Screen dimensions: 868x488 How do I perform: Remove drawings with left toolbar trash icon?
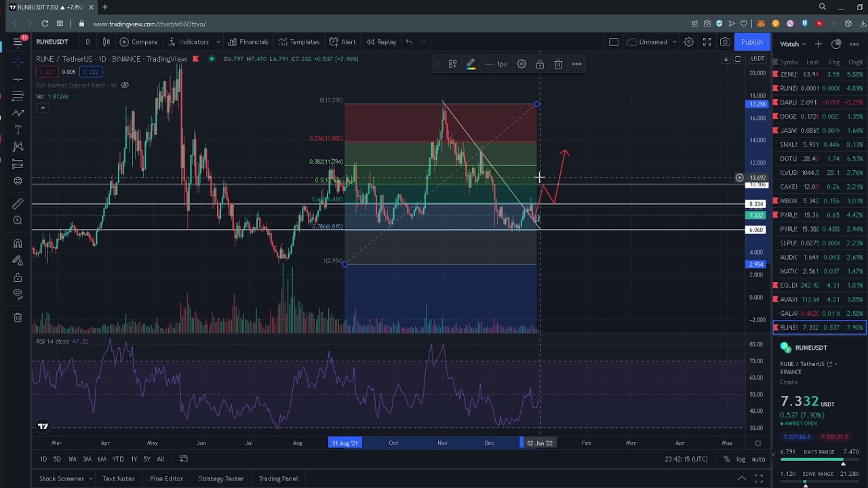(18, 317)
